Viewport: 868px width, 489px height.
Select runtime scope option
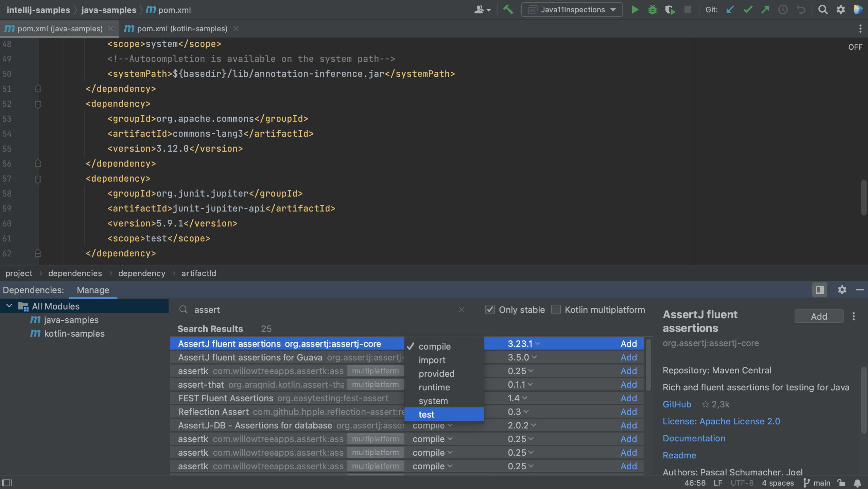click(444, 387)
